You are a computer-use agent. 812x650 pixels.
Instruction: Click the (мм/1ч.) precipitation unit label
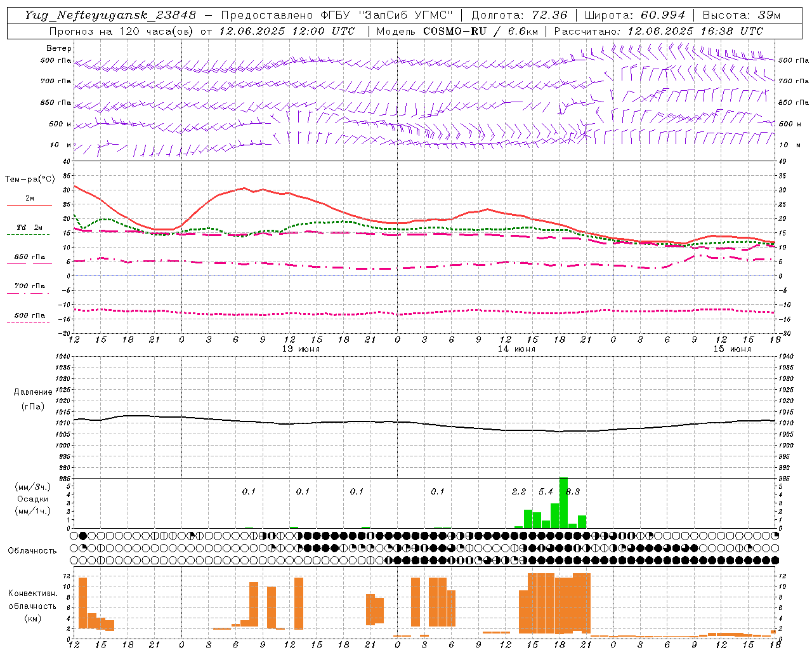point(32,511)
